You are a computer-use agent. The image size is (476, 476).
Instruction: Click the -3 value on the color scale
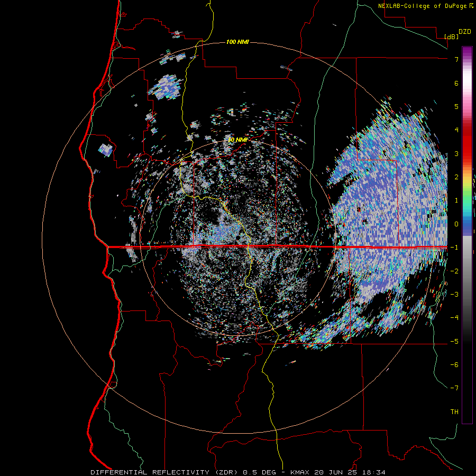tap(454, 295)
